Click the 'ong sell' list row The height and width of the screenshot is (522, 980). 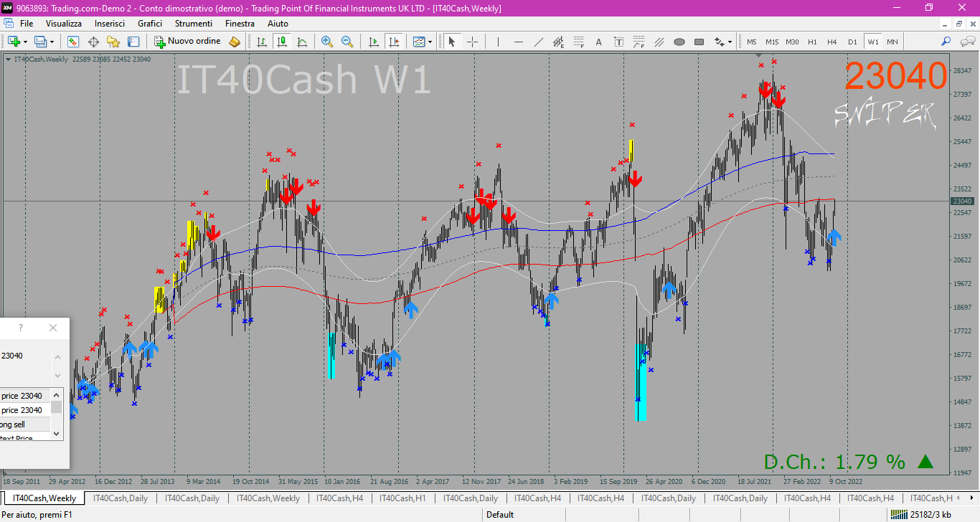25,424
